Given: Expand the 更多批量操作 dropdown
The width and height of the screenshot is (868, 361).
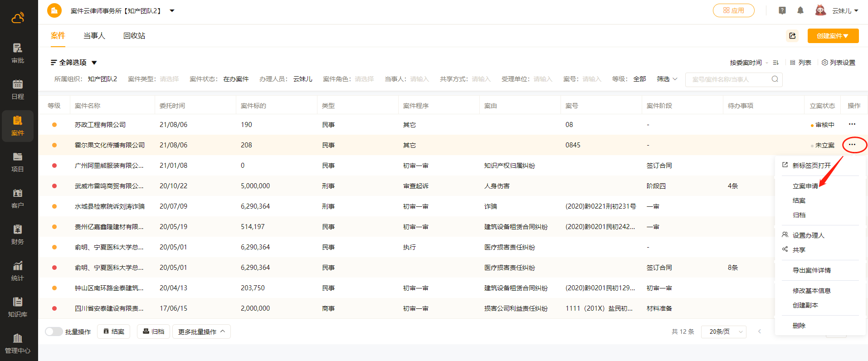Looking at the screenshot, I should tap(201, 332).
